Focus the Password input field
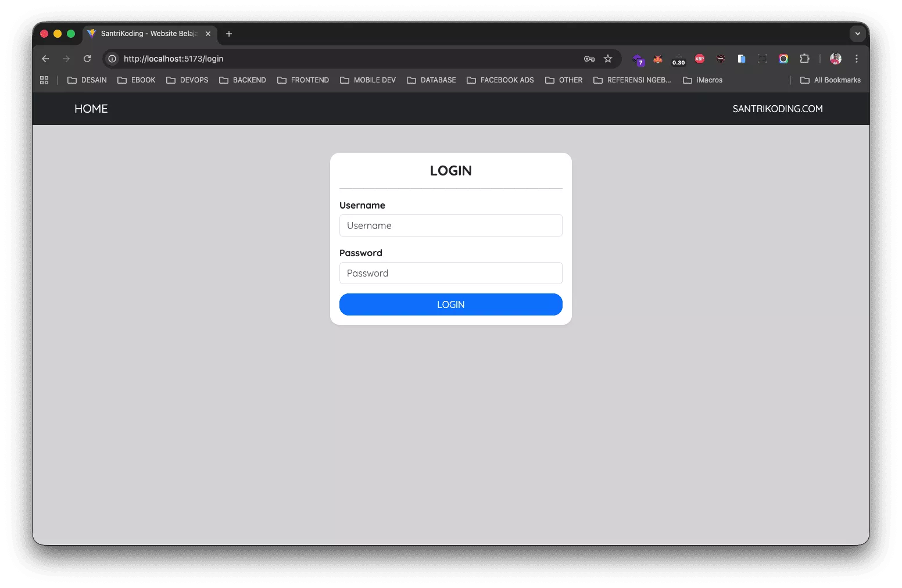This screenshot has height=588, width=902. point(451,273)
